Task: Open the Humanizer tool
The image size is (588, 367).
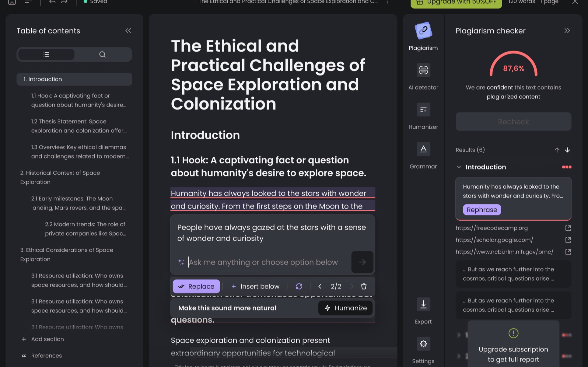Action: [423, 117]
